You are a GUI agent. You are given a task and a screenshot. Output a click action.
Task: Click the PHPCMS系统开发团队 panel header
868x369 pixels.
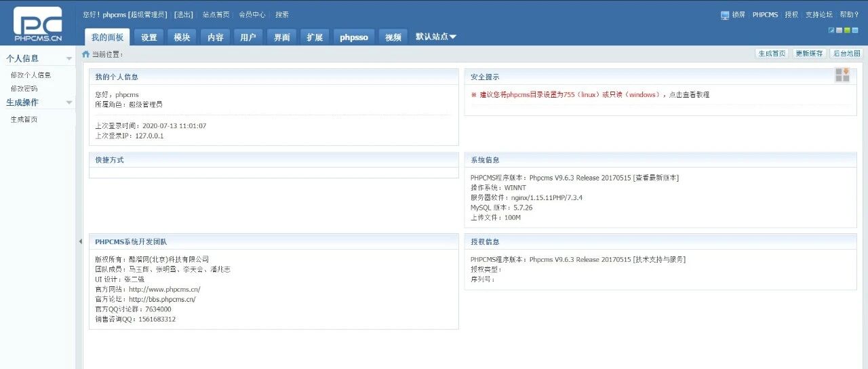point(274,241)
